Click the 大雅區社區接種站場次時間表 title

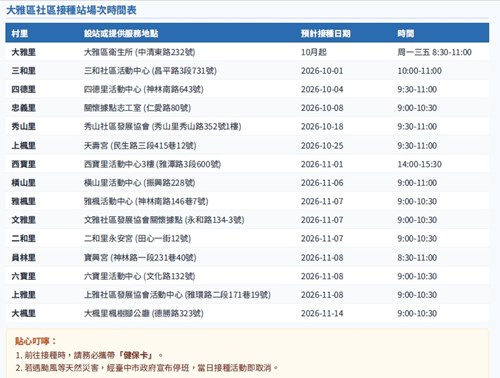[71, 10]
